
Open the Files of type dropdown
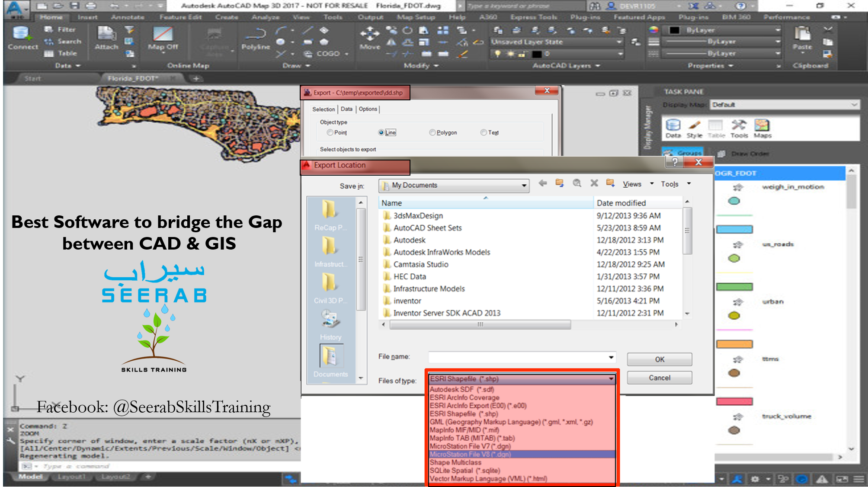click(x=522, y=379)
